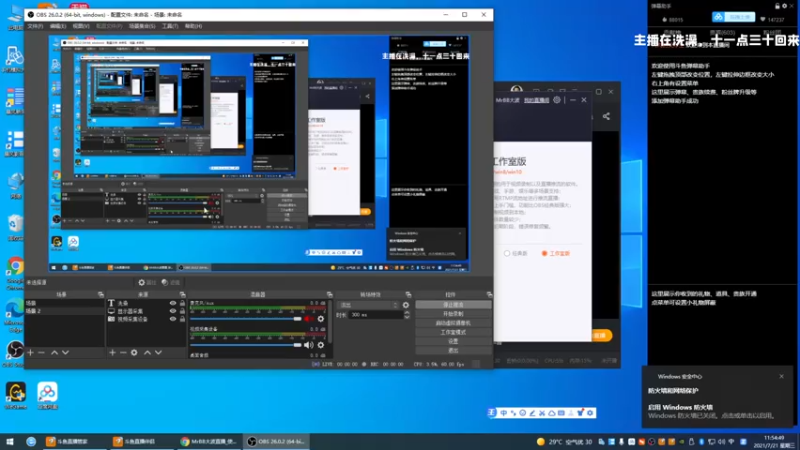Remove the selected source with the minus icon
This screenshot has height=450, width=800.
[x=123, y=353]
